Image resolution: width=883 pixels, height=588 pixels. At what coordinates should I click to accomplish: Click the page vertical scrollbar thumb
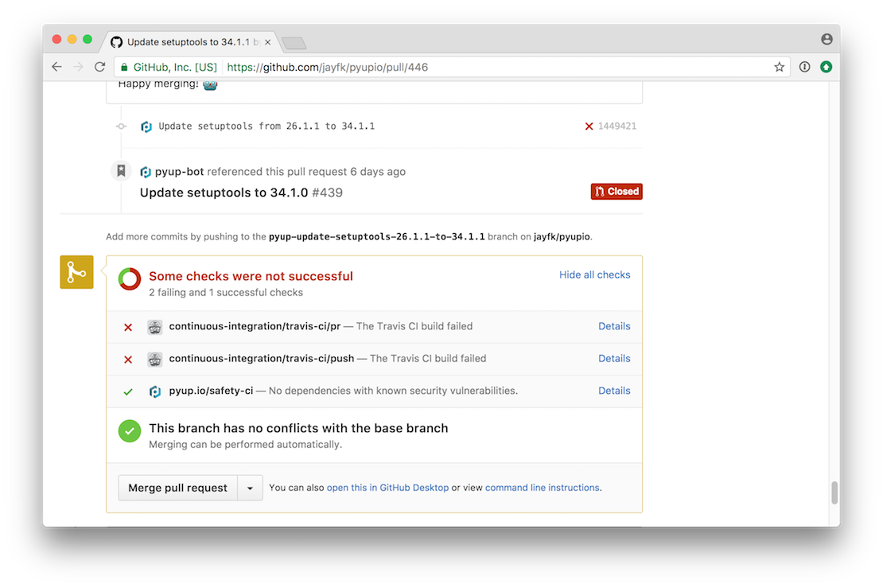click(x=834, y=493)
